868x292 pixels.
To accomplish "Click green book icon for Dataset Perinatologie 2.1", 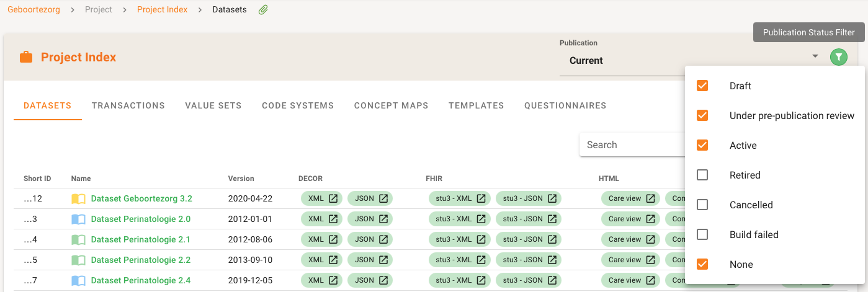I will pos(78,240).
